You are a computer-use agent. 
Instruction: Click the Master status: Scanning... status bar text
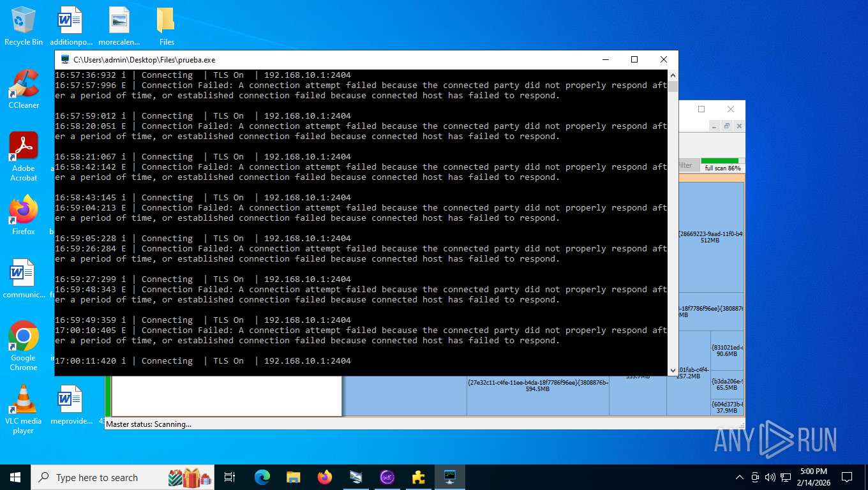149,424
